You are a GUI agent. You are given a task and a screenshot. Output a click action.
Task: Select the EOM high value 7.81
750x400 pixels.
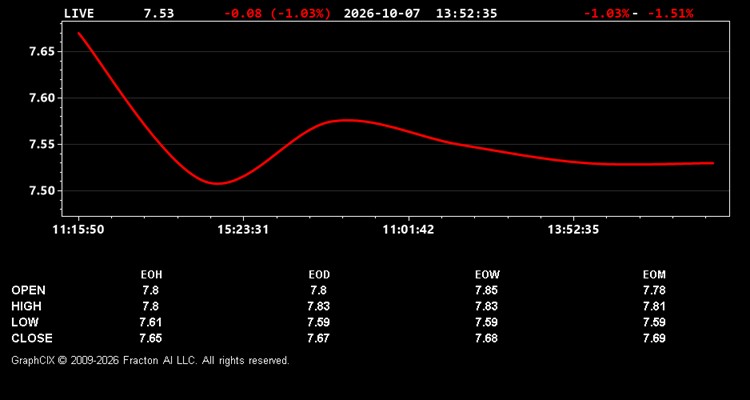pos(654,306)
